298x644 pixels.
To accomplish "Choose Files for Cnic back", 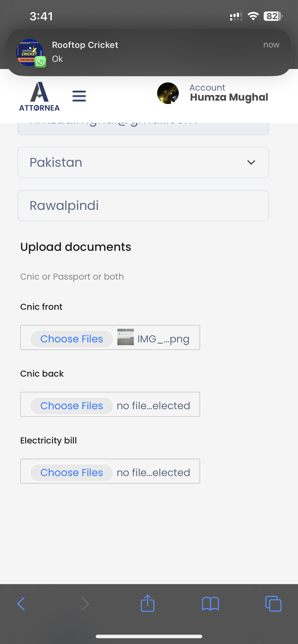I will pos(72,406).
